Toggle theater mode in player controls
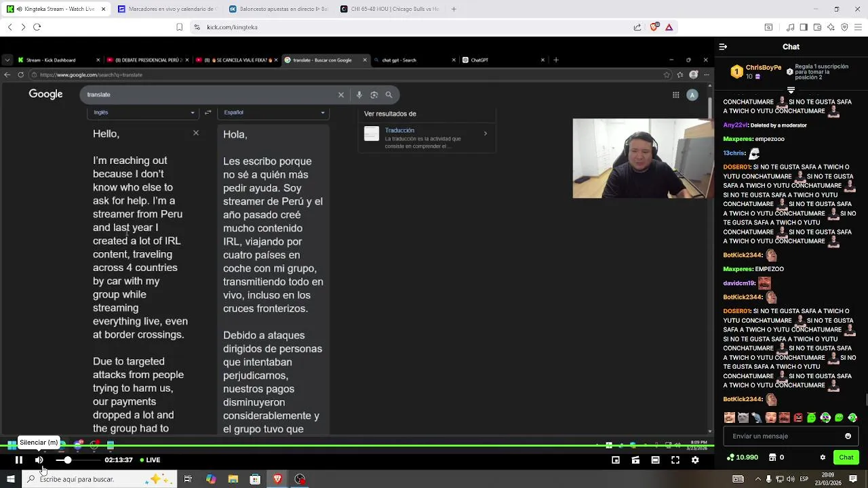The width and height of the screenshot is (868, 488). pyautogui.click(x=655, y=460)
